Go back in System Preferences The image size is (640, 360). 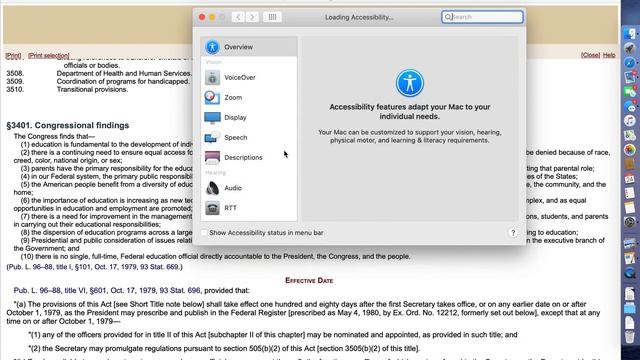pyautogui.click(x=238, y=17)
